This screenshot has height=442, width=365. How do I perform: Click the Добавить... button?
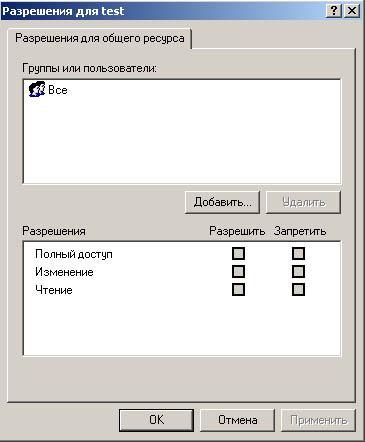click(222, 202)
